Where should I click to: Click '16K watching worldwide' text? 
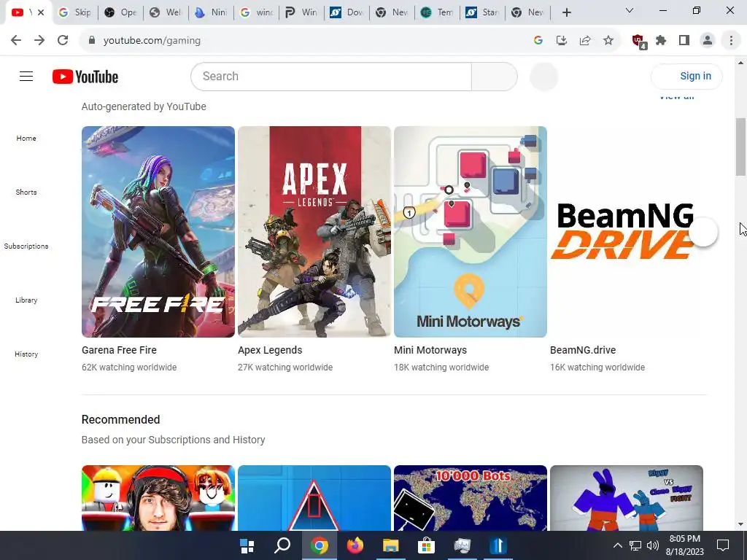[x=597, y=367]
